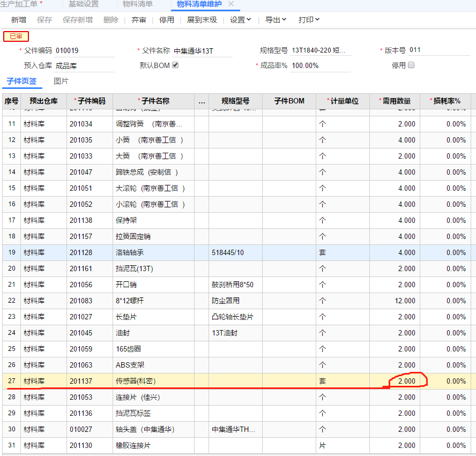476x456 pixels.
Task: Click the 预出仓库 column header
Action: pos(44,101)
